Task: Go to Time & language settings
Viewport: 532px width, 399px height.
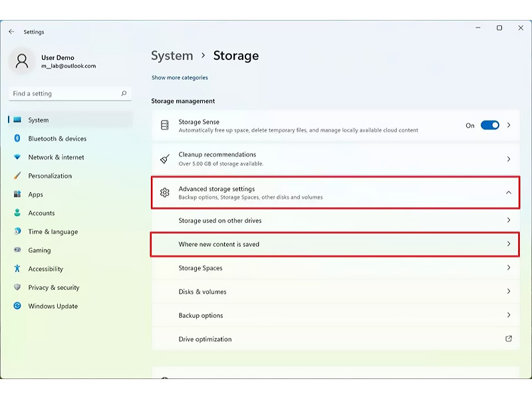Action: (70, 231)
